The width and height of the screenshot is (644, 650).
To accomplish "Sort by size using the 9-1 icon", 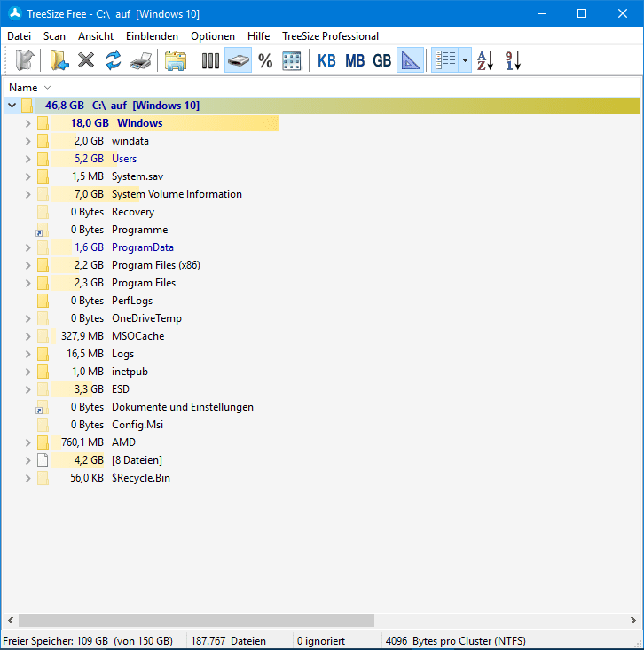I will tap(513, 60).
